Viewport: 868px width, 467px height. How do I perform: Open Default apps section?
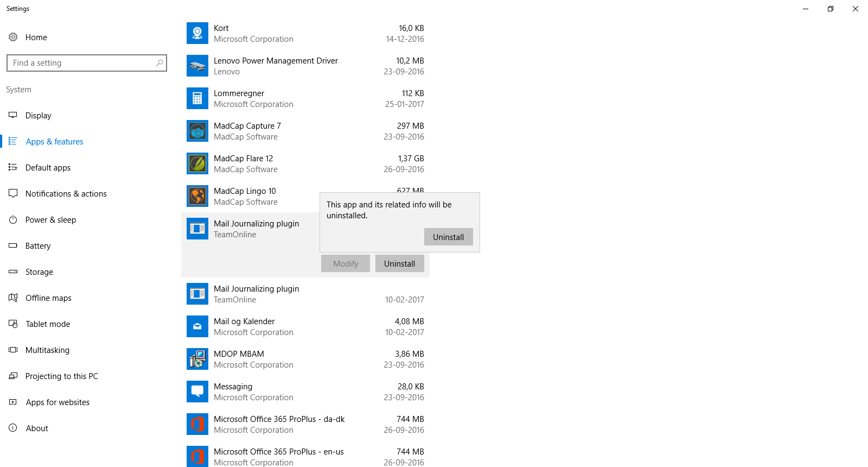(x=87, y=167)
